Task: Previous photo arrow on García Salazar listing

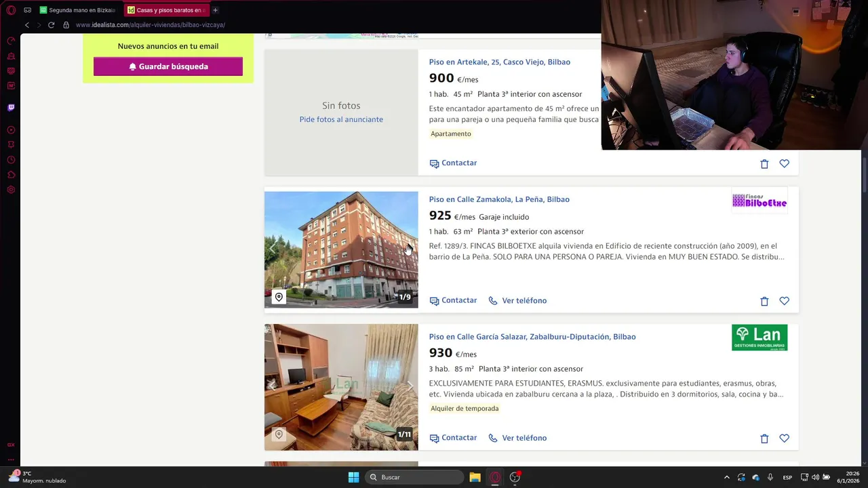Action: (x=273, y=386)
